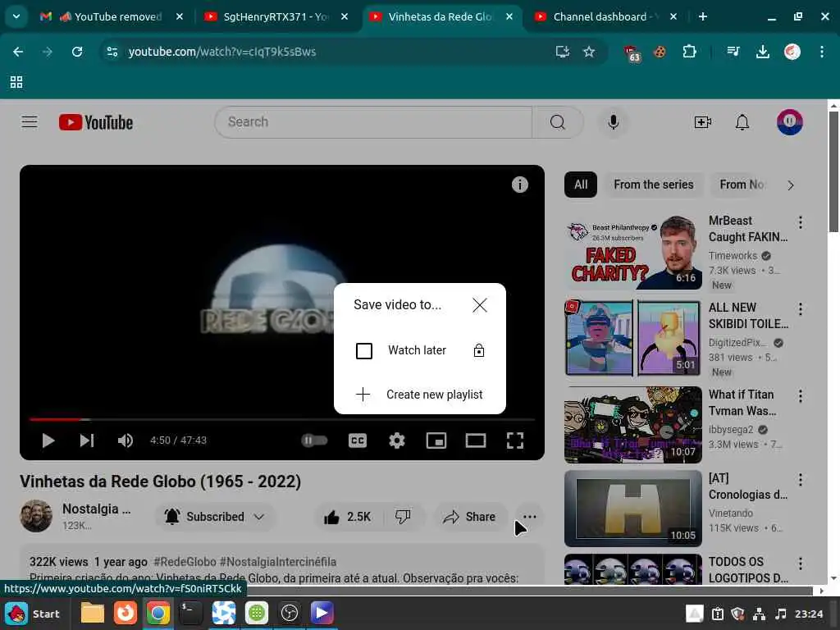Viewport: 840px width, 630px height.
Task: Open the notifications bell
Action: click(742, 122)
